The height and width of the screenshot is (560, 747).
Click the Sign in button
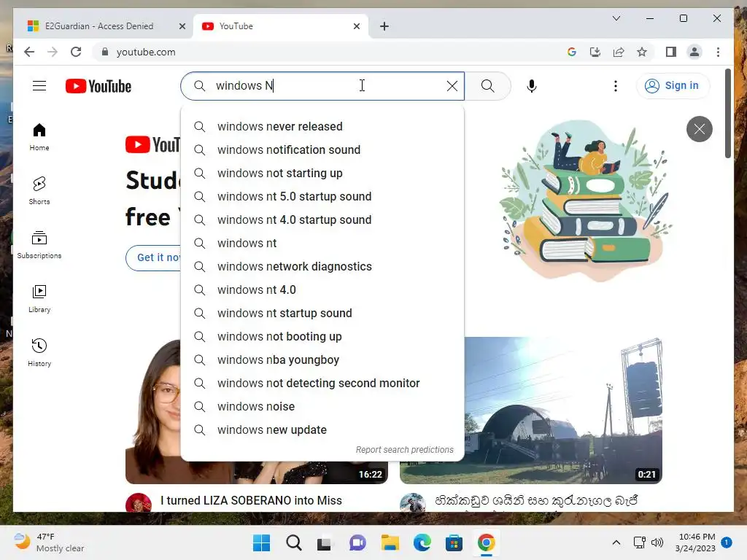pos(673,86)
